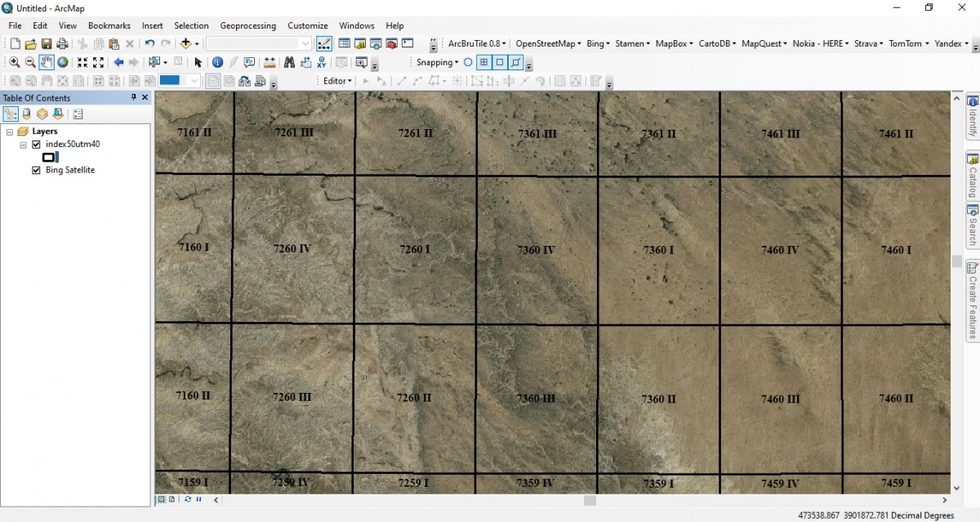Hide the Bing Satellite layer
Image resolution: width=980 pixels, height=522 pixels.
click(36, 171)
